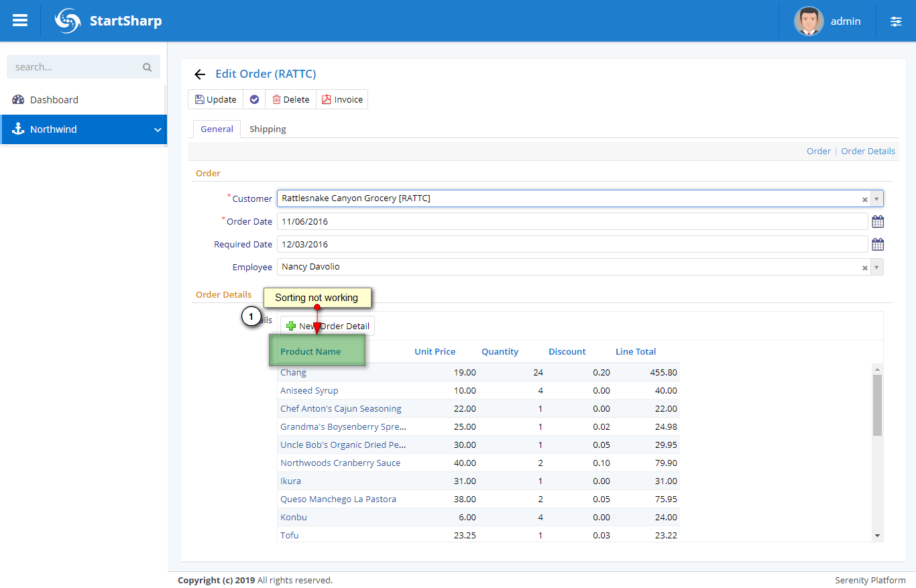
Task: Switch to the Shipping tab
Action: 268,129
